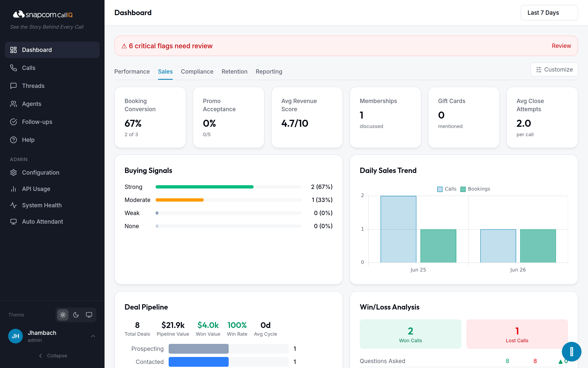
Task: Click the Help question mark icon
Action: (13, 140)
